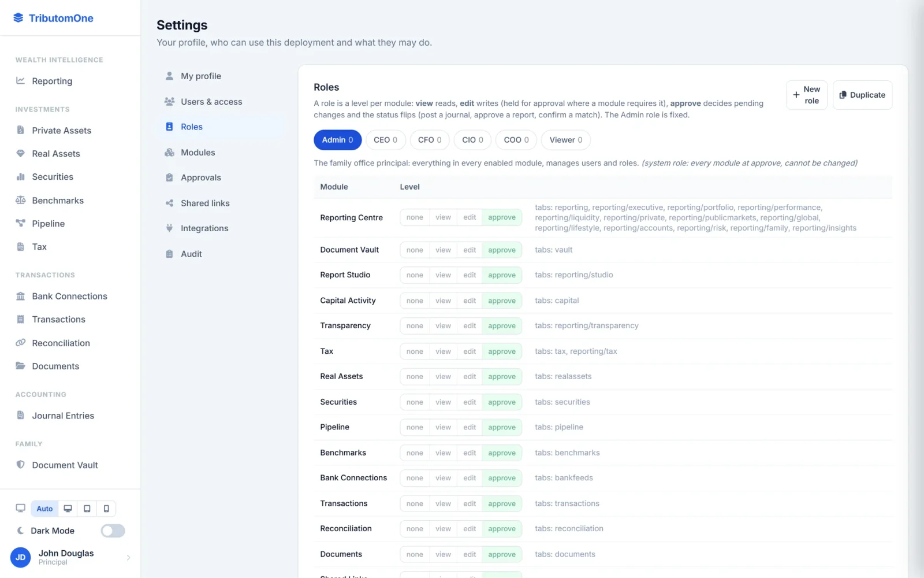Set Securities level to approve
924x578 pixels.
pyautogui.click(x=502, y=402)
